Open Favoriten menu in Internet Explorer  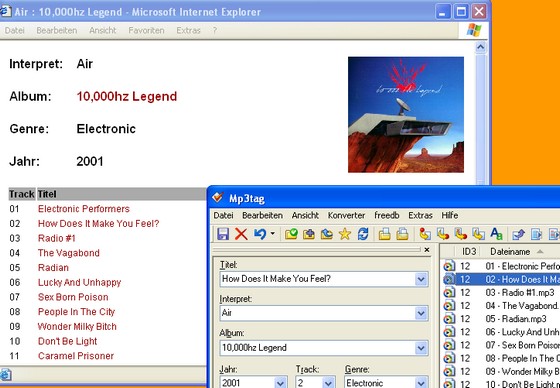[x=146, y=31]
